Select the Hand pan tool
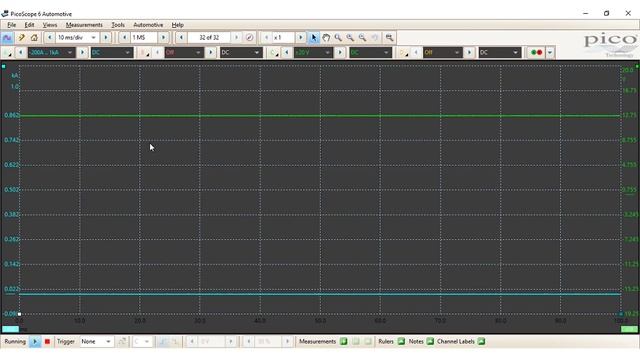Image resolution: width=640 pixels, height=360 pixels. pos(326,38)
